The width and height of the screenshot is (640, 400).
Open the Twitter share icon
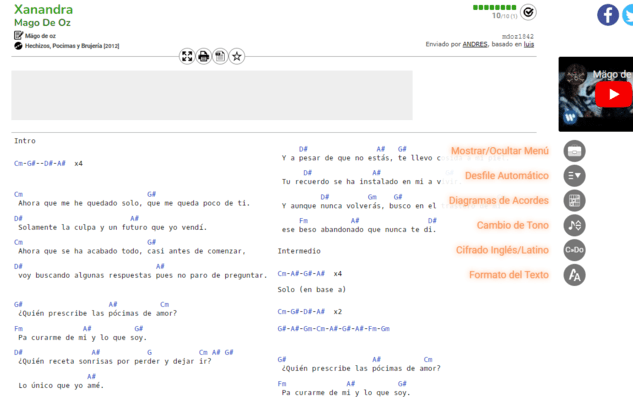tap(629, 15)
